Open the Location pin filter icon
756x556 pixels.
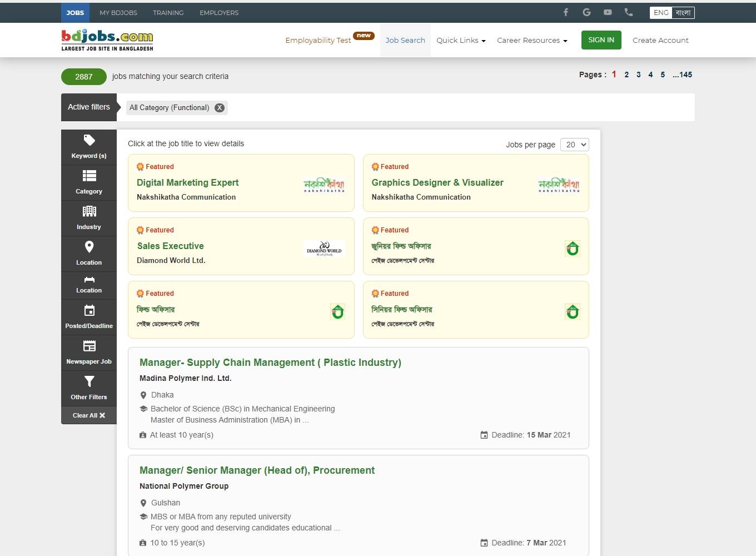(89, 247)
